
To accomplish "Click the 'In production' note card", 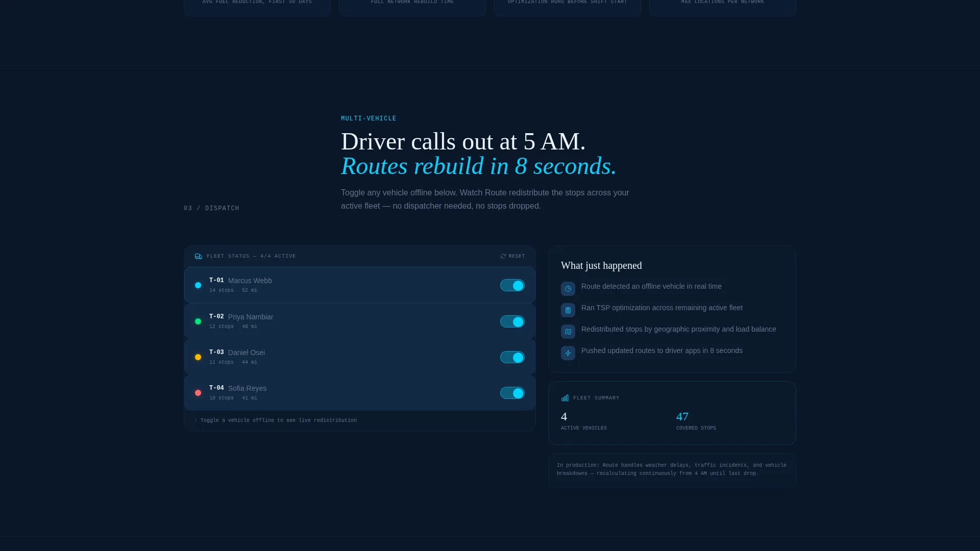I will [x=672, y=470].
